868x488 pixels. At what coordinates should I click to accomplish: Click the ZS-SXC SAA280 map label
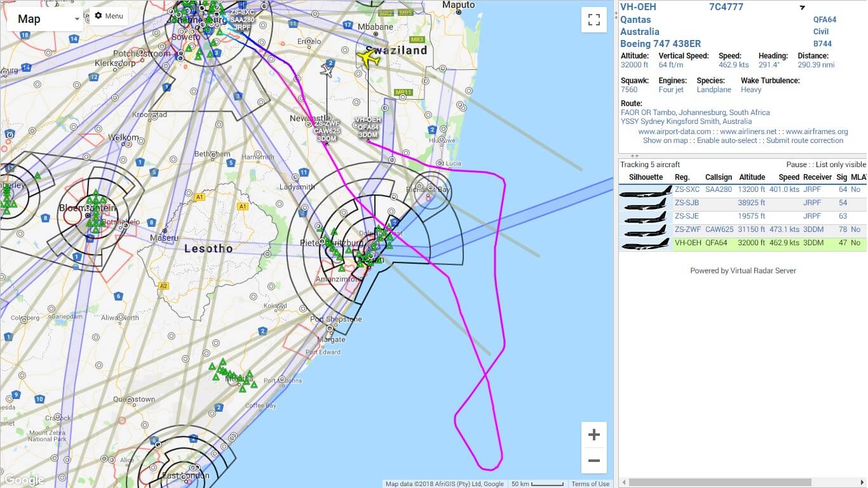click(x=242, y=20)
